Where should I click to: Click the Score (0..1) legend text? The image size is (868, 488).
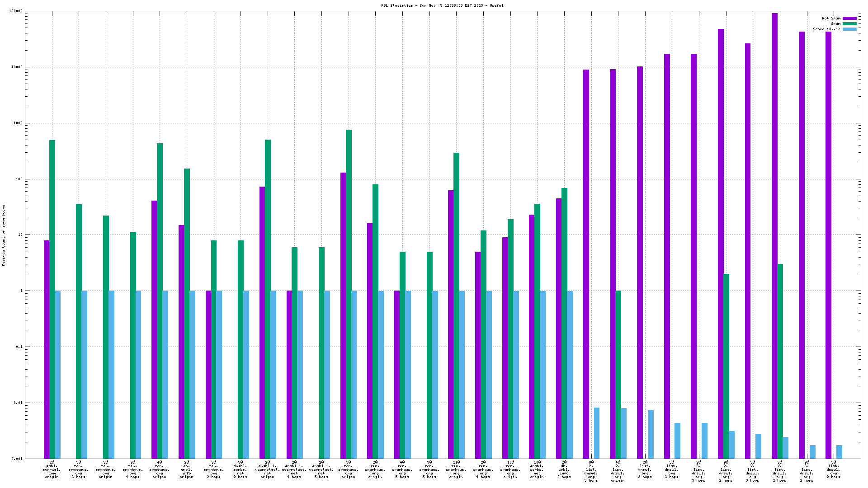coord(826,29)
